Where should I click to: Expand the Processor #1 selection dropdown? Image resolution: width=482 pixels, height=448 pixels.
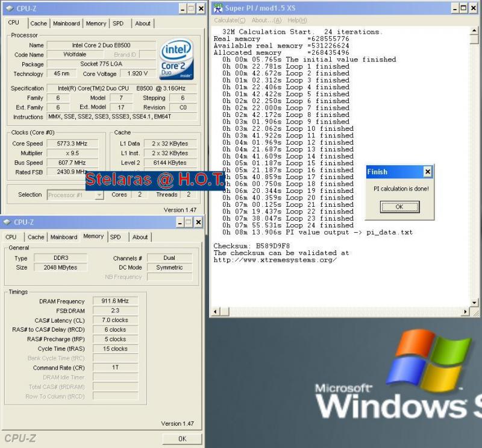(x=99, y=195)
